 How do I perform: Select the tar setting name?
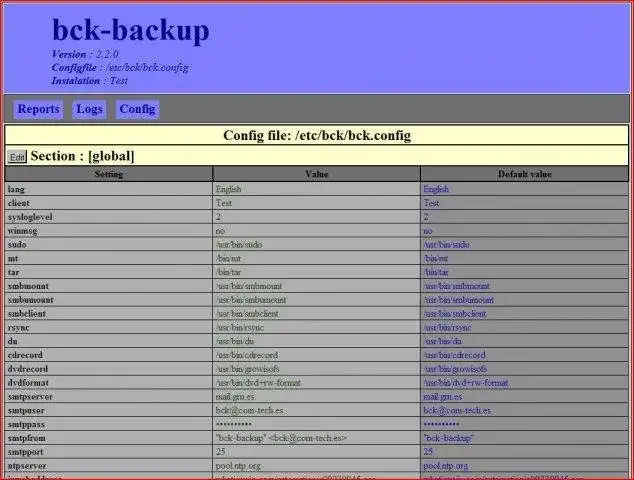pyautogui.click(x=13, y=272)
